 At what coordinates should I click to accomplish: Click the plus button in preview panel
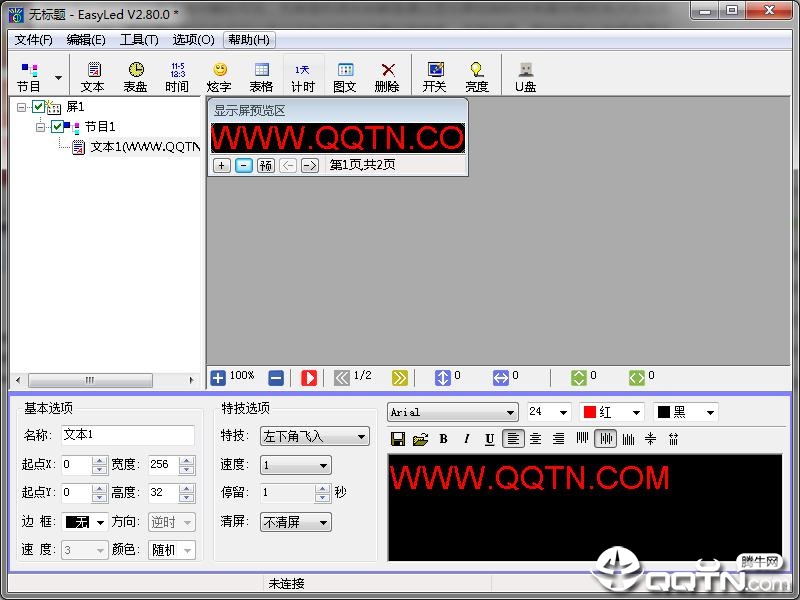tap(221, 166)
